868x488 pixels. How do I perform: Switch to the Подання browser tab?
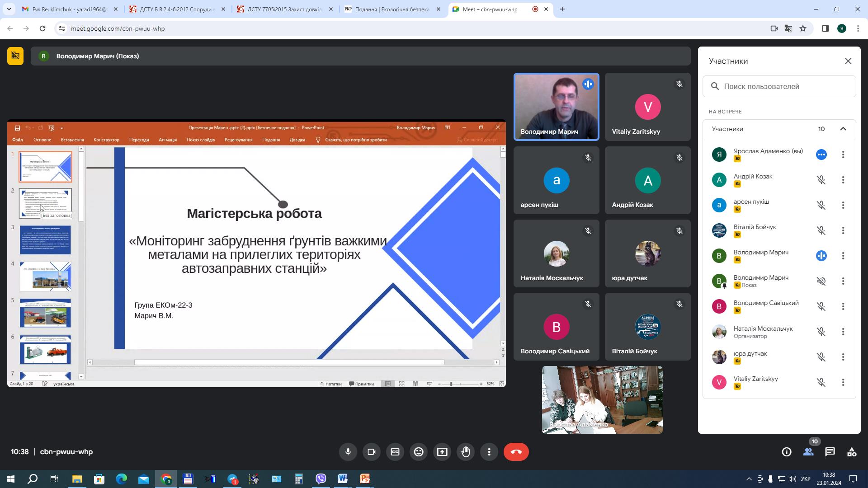[392, 9]
